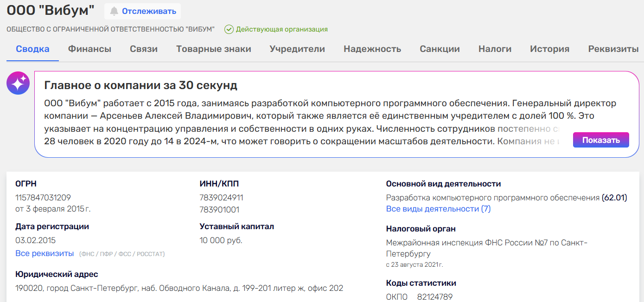
Task: Click the OGRN number 1157847031209
Action: [43, 198]
